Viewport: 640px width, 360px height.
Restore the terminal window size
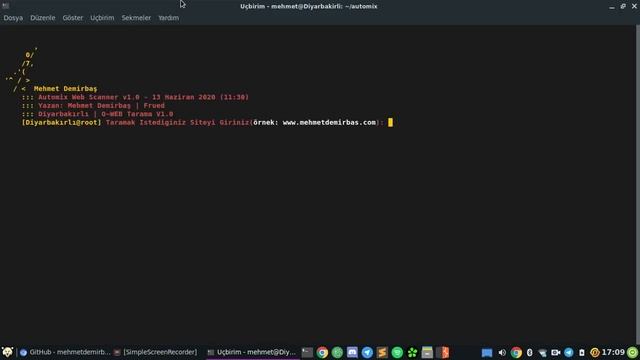[x=623, y=6]
